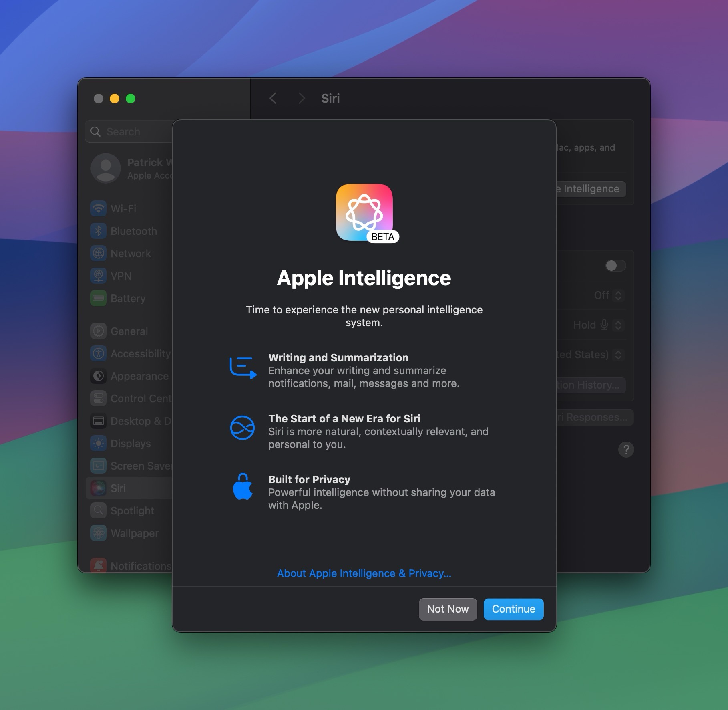Go back with the left chevron
Screen dimensions: 728x710
tap(273, 98)
